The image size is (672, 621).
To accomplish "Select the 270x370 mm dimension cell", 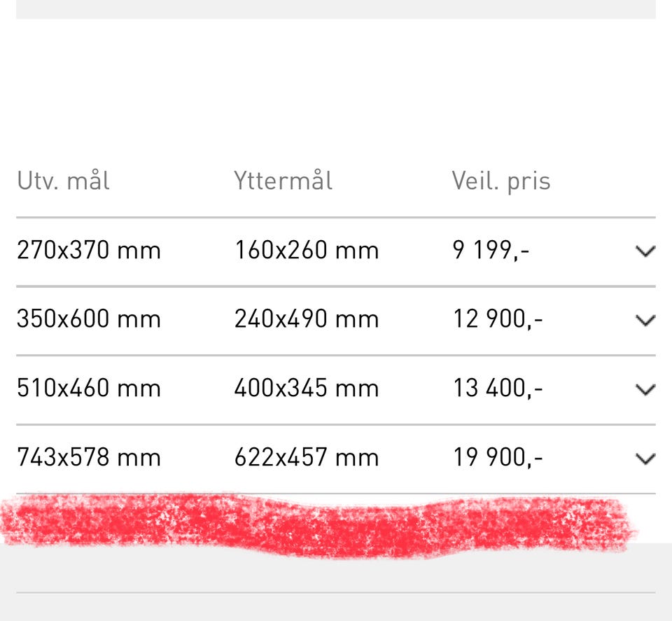I will (x=89, y=251).
